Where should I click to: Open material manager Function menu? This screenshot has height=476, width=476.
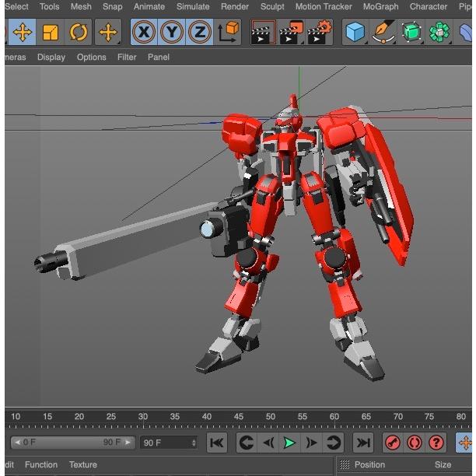[41, 465]
